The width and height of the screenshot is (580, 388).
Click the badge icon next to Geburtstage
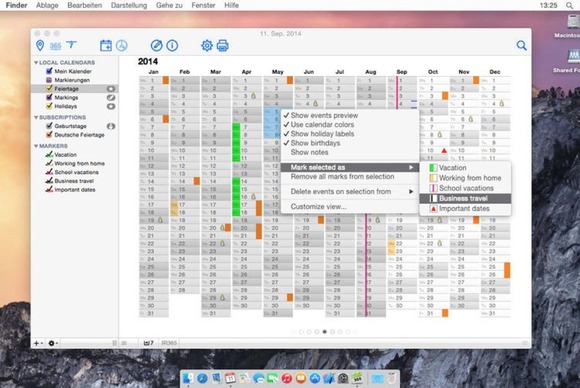coord(111,126)
